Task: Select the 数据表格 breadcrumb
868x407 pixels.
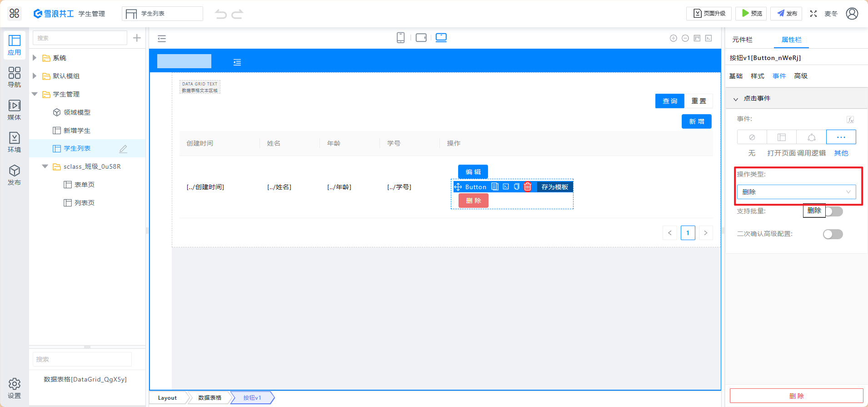Action: coord(210,398)
